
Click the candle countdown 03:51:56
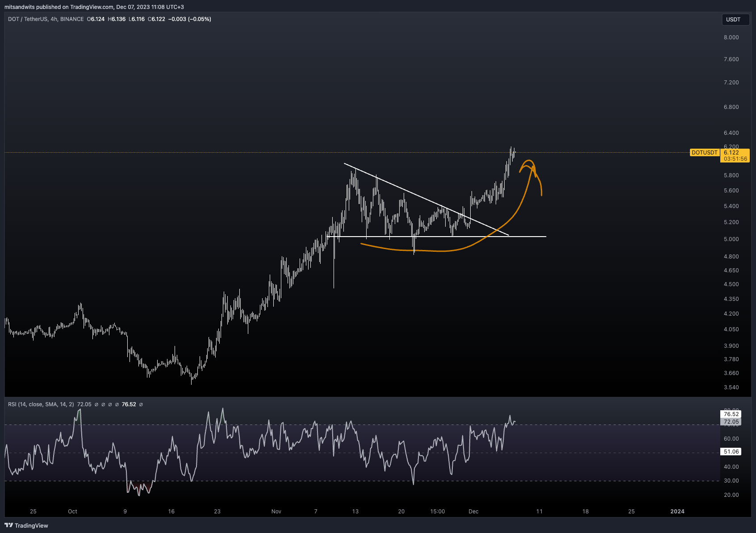pos(735,159)
